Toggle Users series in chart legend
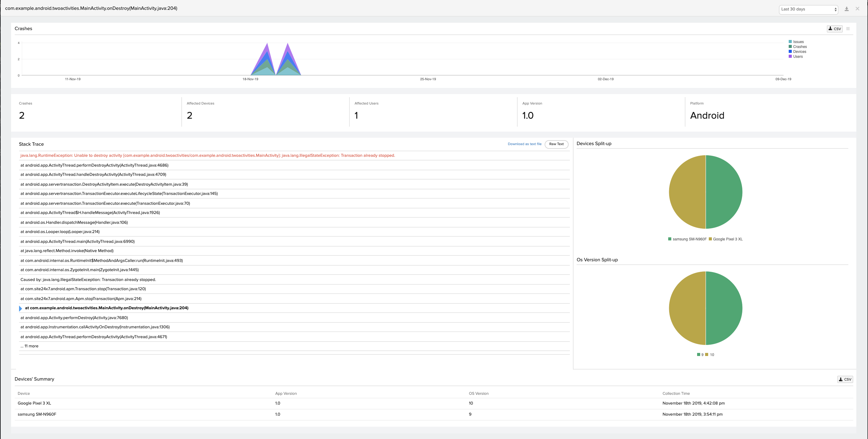Image resolution: width=868 pixels, height=439 pixels. coord(798,57)
